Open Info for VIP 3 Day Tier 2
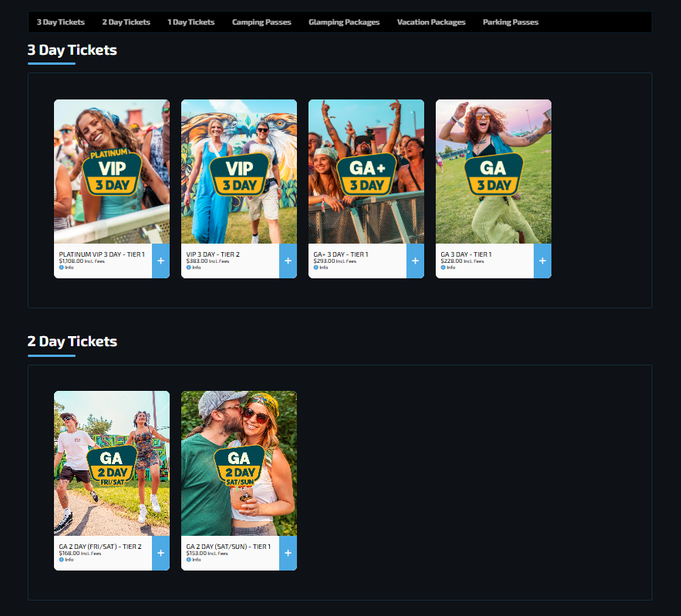681x616 pixels. coord(194,268)
